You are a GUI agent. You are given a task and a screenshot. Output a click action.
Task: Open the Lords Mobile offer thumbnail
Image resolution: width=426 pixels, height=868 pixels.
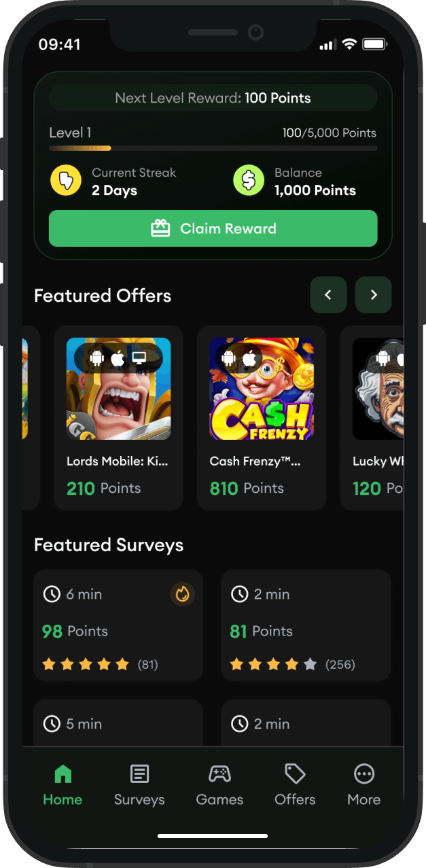coord(118,389)
